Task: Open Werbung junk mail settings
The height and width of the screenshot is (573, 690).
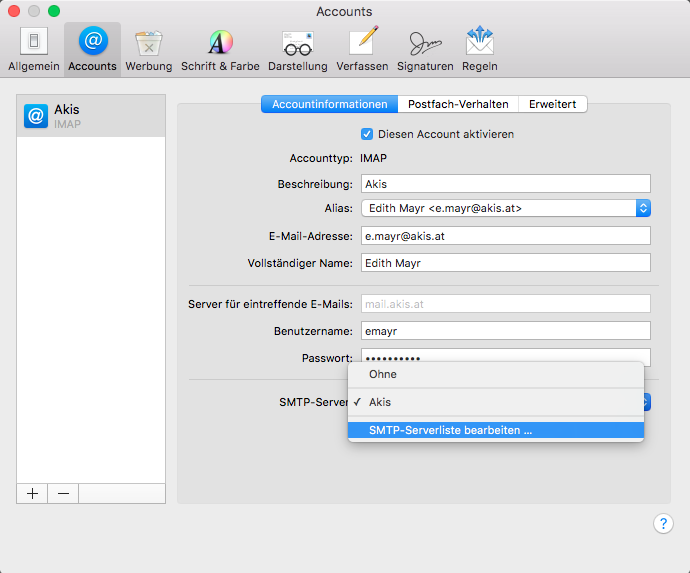Action: [x=148, y=50]
